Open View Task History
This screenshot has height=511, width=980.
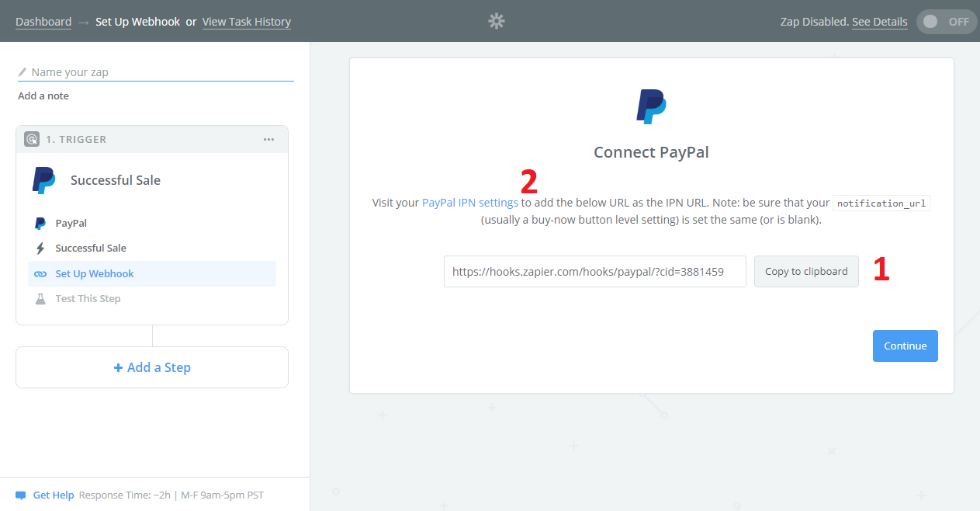click(x=247, y=22)
